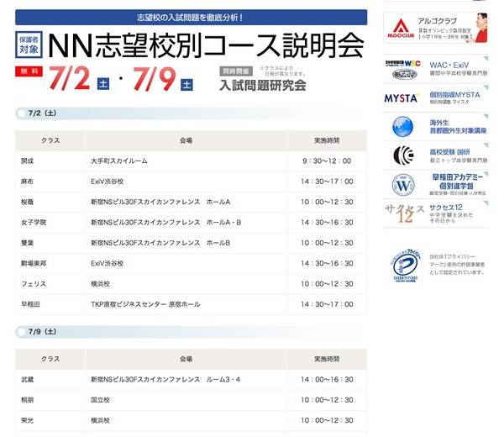Viewport: 504px width, 437px height.
Task: Click the blue 志望校の入試問題を徹底分析 banner
Action: (x=191, y=18)
